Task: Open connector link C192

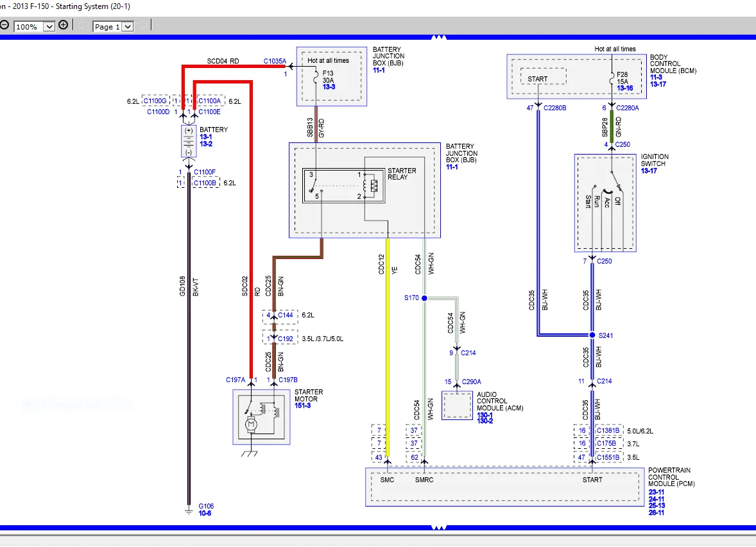Action: pyautogui.click(x=286, y=339)
